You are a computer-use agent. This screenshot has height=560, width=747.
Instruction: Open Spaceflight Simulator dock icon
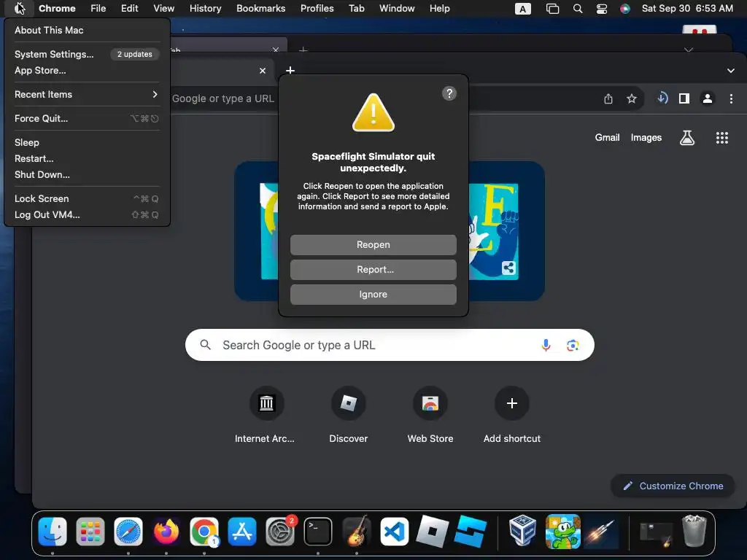point(601,532)
